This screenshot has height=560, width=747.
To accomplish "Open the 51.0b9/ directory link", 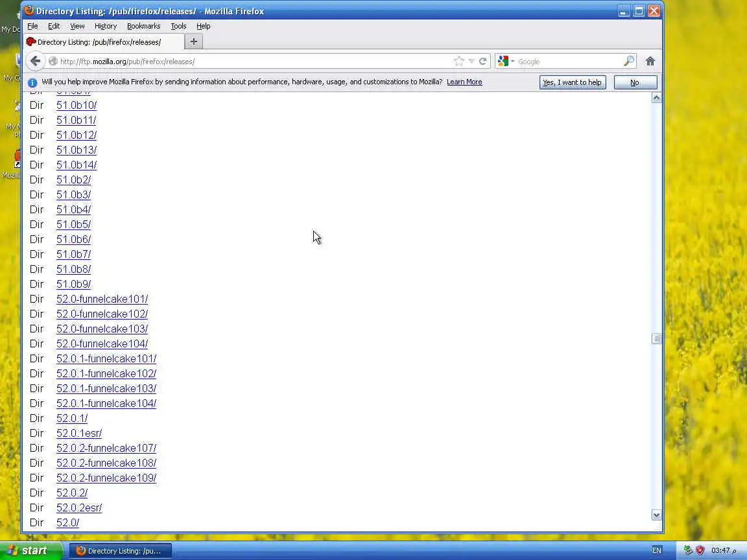I will pos(73,285).
